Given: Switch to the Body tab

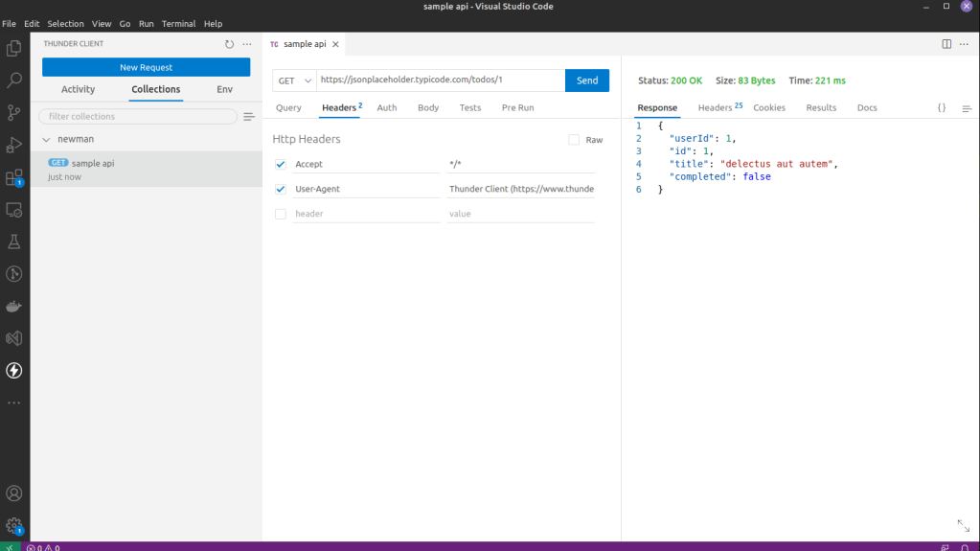Looking at the screenshot, I should 428,107.
